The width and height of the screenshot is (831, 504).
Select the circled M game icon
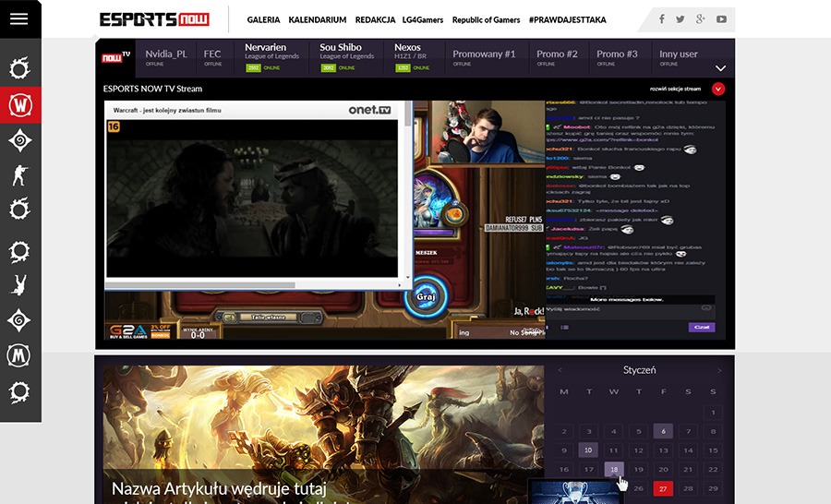click(18, 355)
